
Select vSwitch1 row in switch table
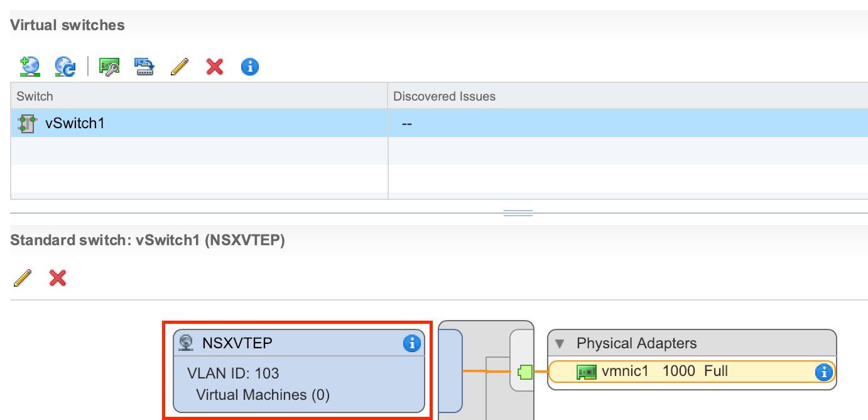74,123
